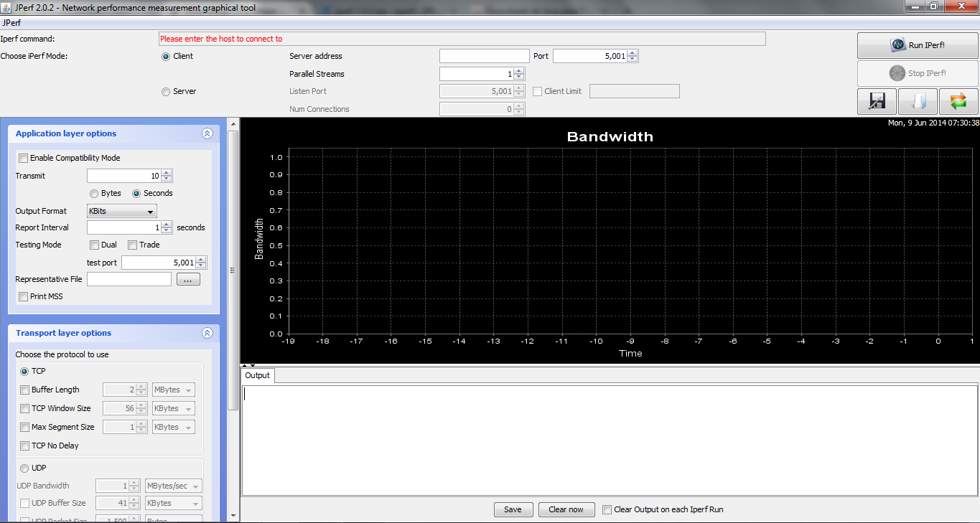
Task: Click graph/output divider collapse arrows
Action: click(248, 366)
